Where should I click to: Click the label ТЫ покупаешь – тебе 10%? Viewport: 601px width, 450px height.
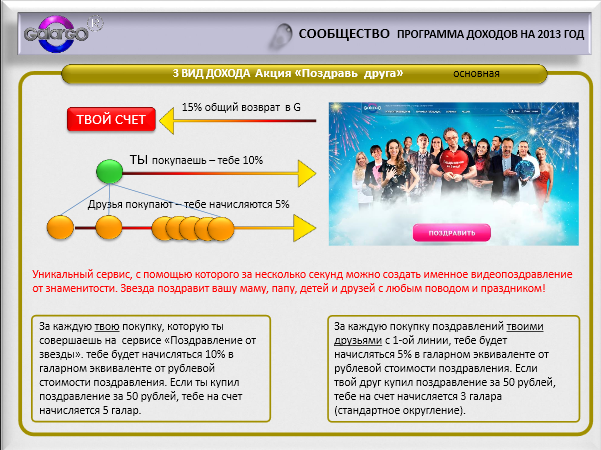(x=196, y=160)
